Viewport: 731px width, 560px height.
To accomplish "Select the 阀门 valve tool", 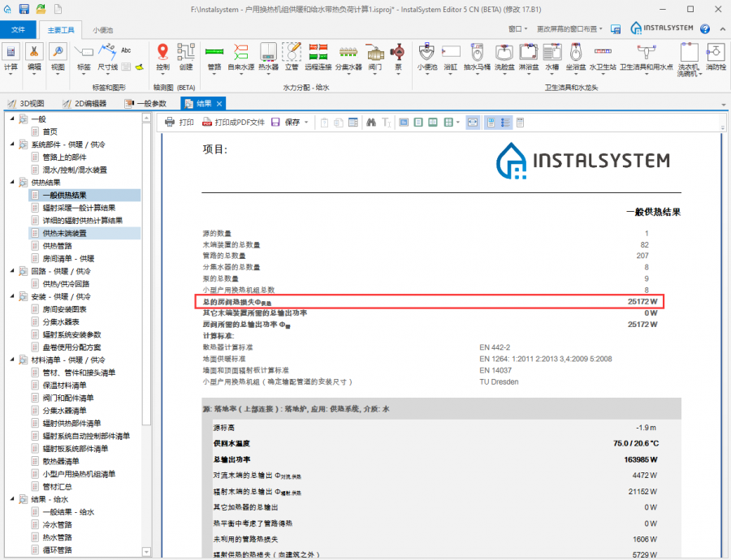I will point(375,57).
